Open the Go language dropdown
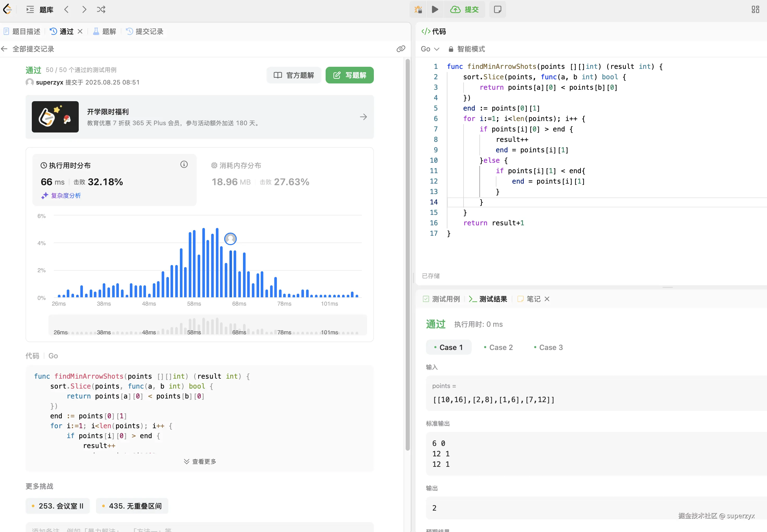 click(430, 49)
